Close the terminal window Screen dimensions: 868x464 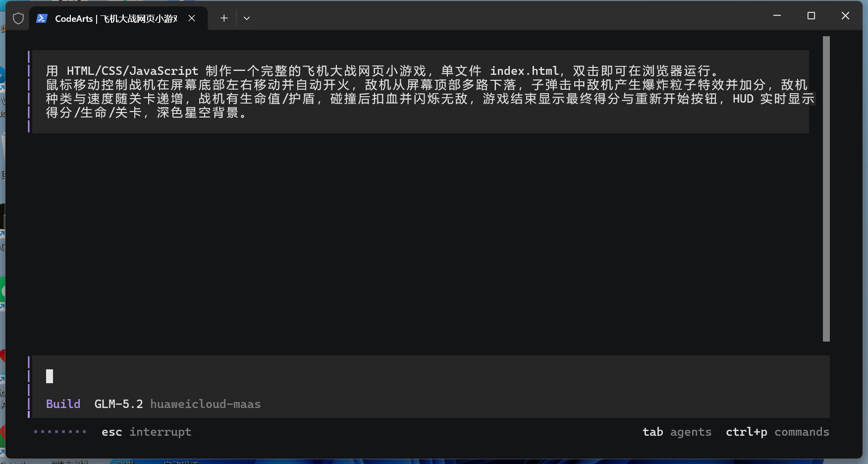coord(845,16)
